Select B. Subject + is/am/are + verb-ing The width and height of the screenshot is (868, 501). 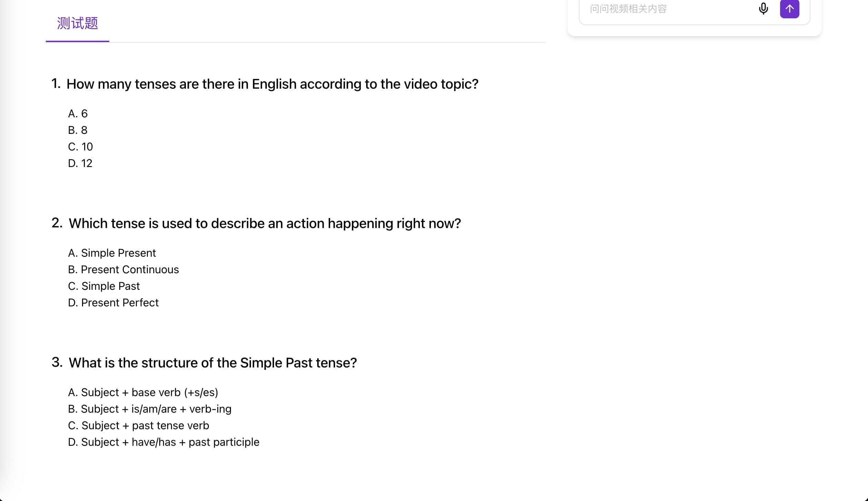(150, 409)
